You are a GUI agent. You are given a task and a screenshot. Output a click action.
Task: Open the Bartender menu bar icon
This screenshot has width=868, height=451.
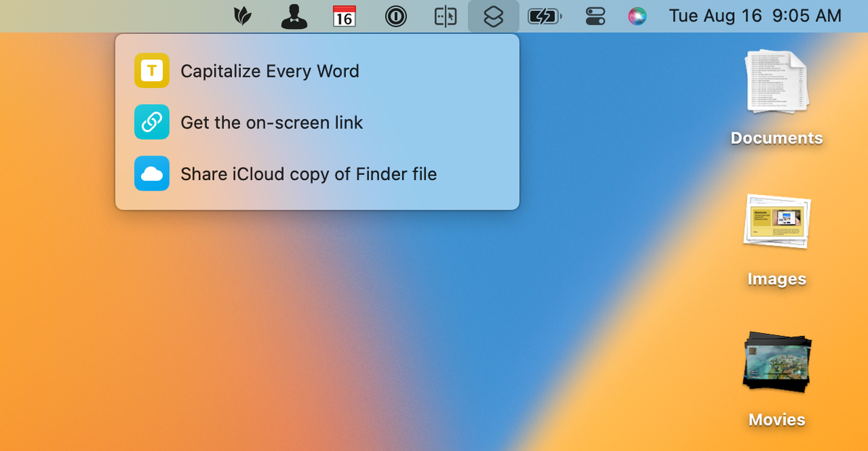click(x=292, y=16)
